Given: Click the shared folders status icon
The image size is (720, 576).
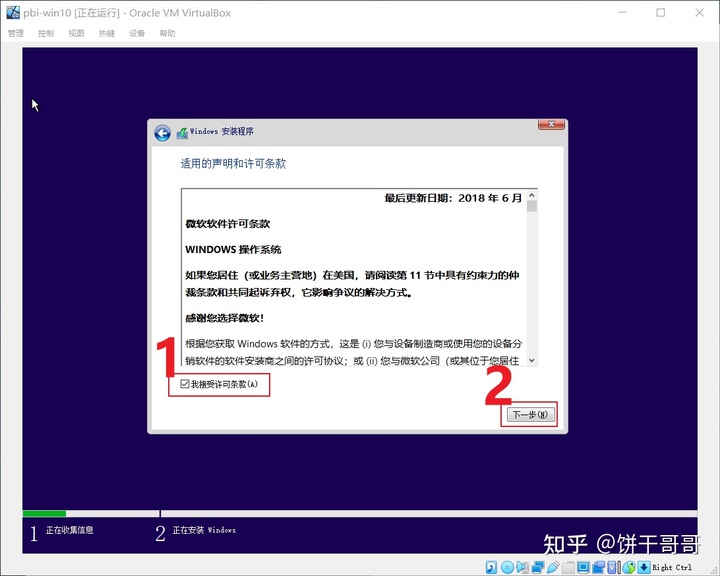Looking at the screenshot, I should point(568,567).
